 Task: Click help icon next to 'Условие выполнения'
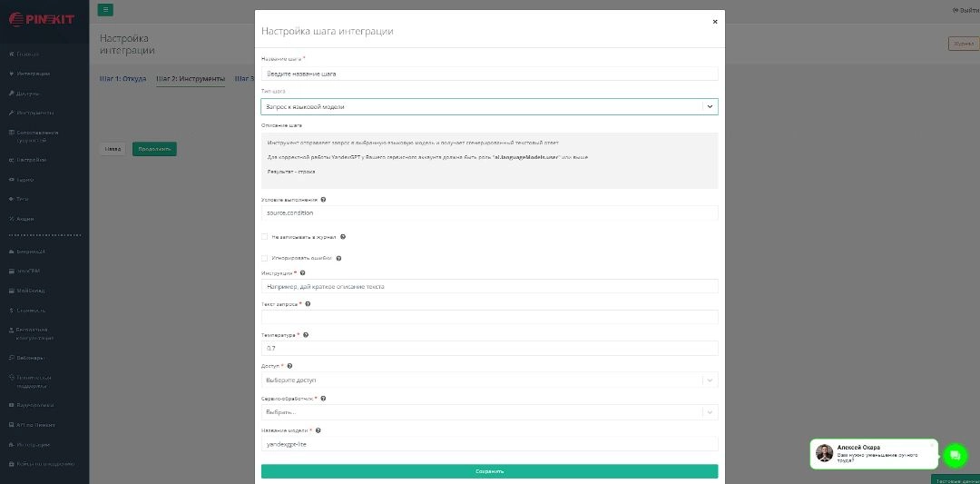pyautogui.click(x=324, y=199)
